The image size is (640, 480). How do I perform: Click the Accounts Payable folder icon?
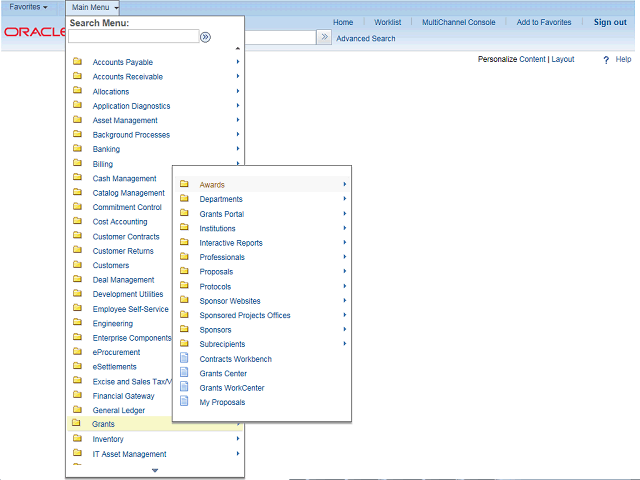click(77, 62)
